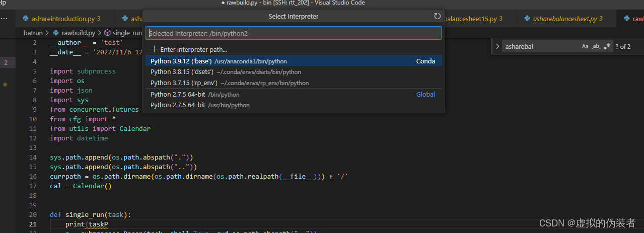Click the sys.path.append abspath("..") line
This screenshot has width=644, height=233.
coord(123,167)
